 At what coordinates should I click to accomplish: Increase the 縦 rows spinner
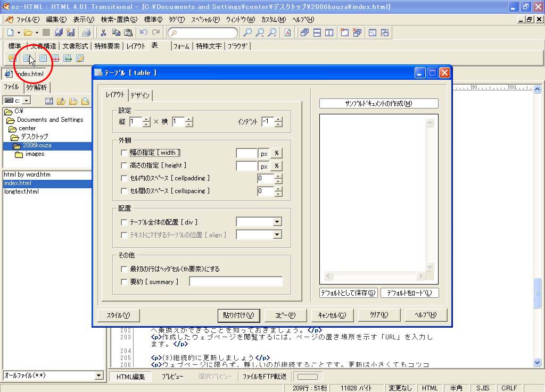[x=147, y=120]
